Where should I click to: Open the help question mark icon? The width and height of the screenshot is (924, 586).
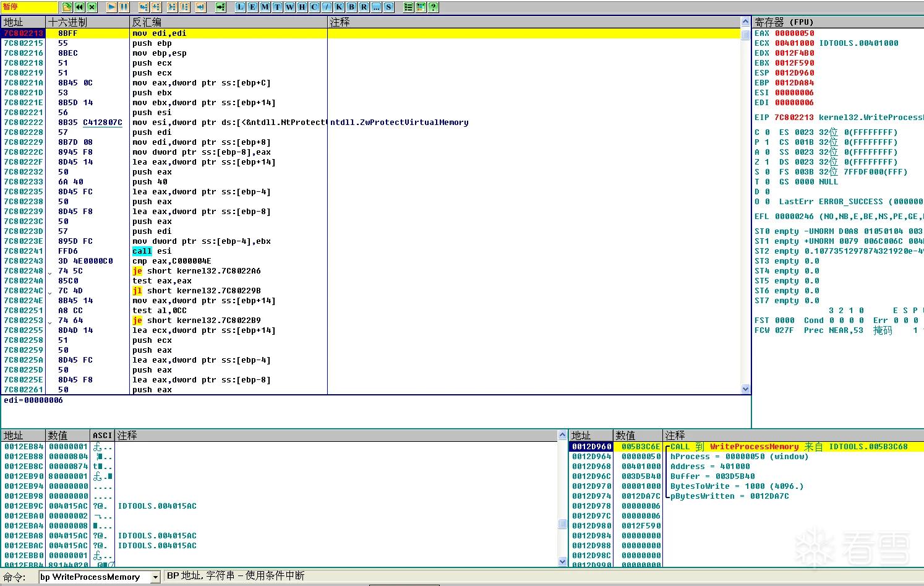434,7
